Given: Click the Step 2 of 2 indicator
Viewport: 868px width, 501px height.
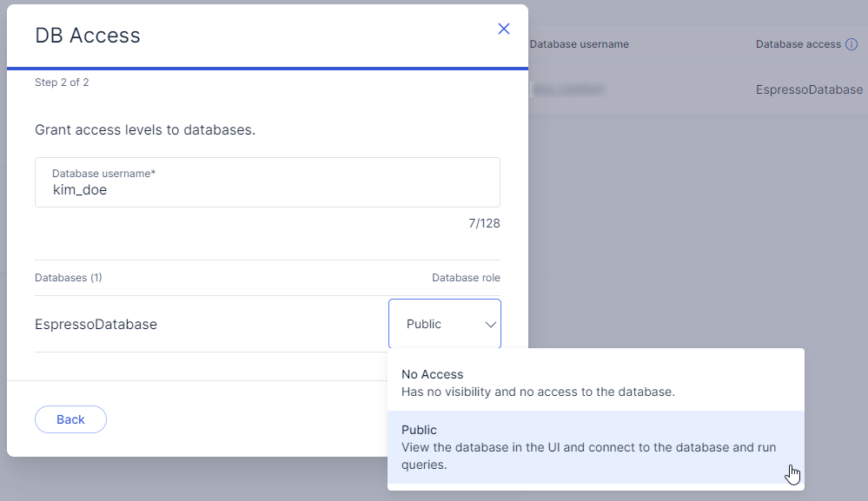Looking at the screenshot, I should tap(62, 82).
